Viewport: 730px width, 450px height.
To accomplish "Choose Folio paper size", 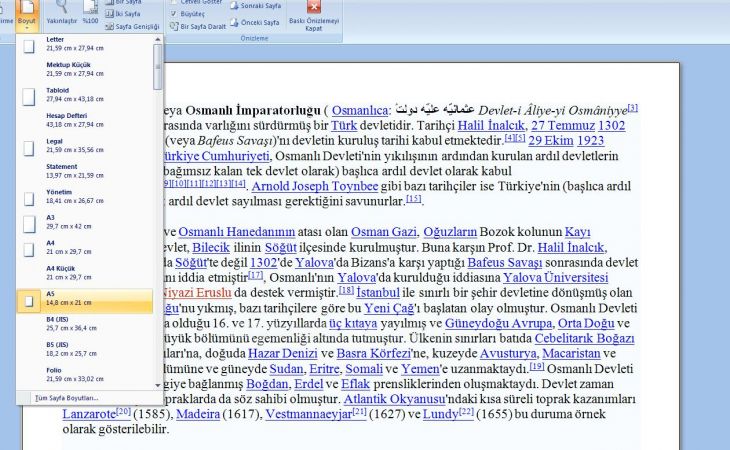I will point(84,375).
